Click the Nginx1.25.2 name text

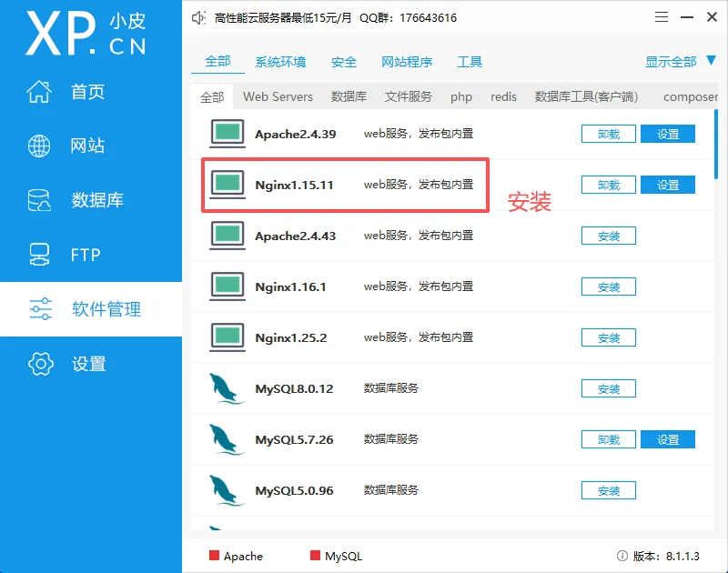291,337
